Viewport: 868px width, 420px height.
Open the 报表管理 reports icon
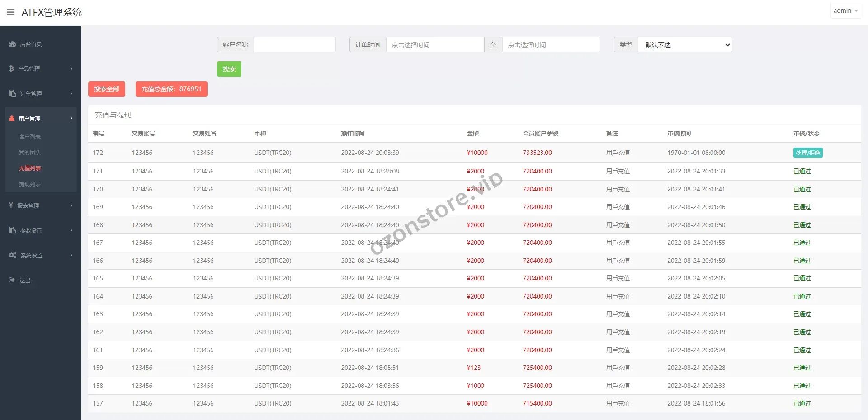coord(11,205)
